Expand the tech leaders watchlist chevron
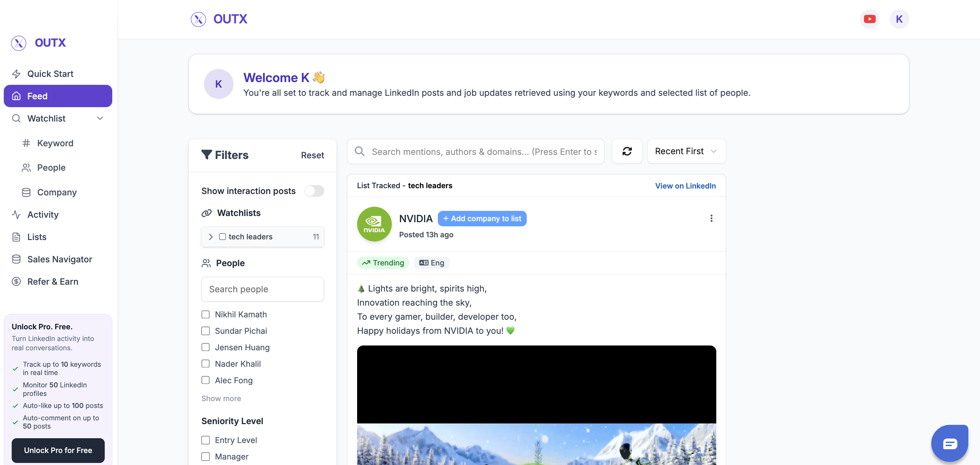The height and width of the screenshot is (465, 980). tap(211, 237)
